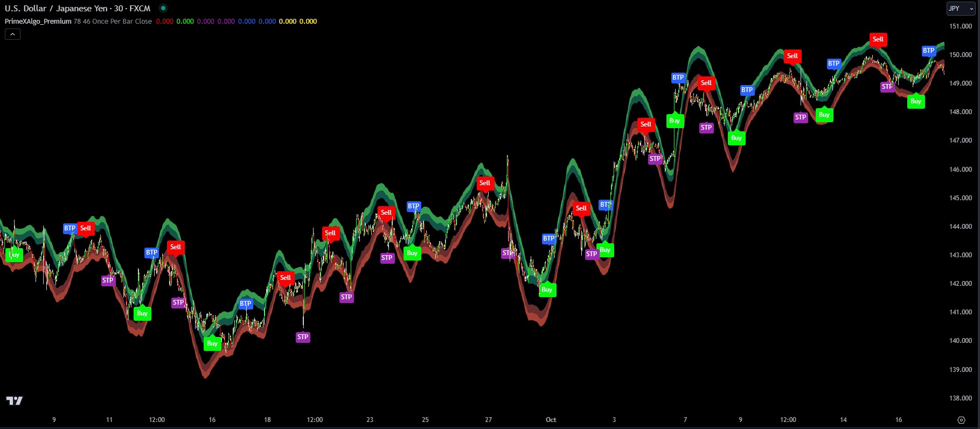Click the STP signal near 141.500 before date 23
Image resolution: width=980 pixels, height=429 pixels.
[346, 297]
